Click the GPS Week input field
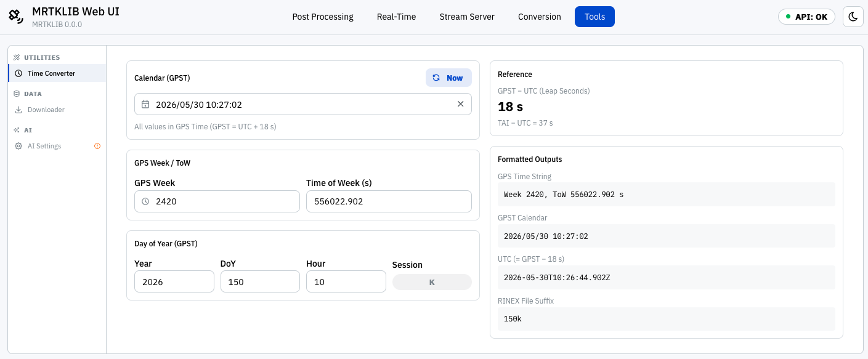The width and height of the screenshot is (868, 359). (217, 201)
